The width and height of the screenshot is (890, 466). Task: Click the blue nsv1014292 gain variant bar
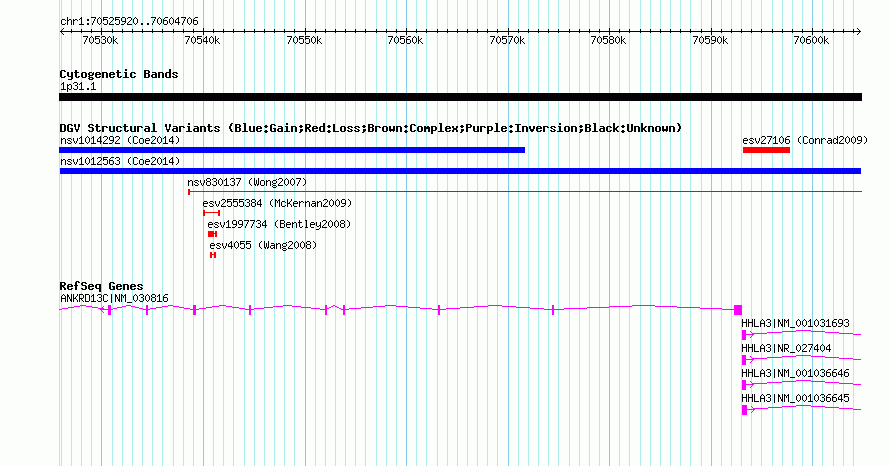click(292, 150)
